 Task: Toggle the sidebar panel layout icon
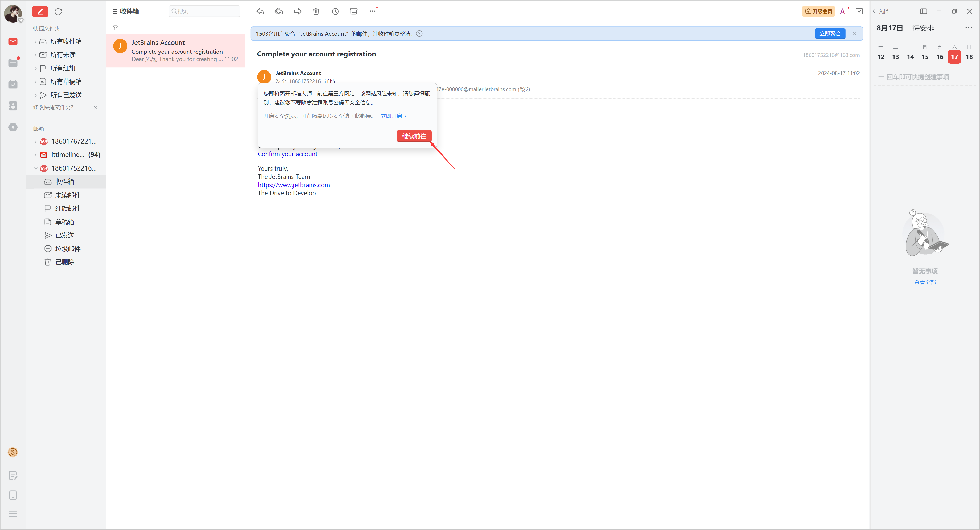[x=923, y=11]
